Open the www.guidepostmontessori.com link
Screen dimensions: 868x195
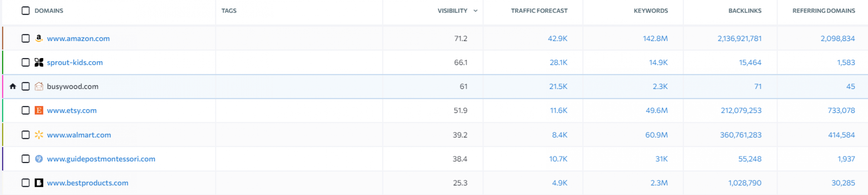tap(101, 159)
